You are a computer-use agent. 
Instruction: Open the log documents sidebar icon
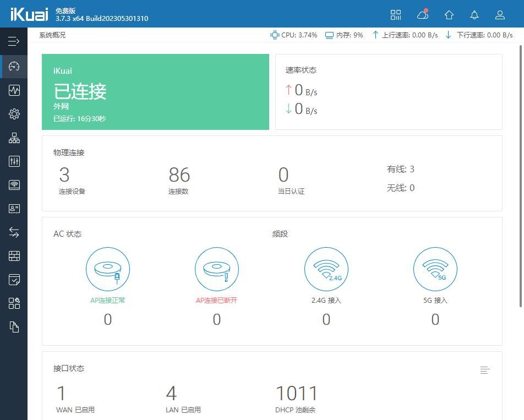[x=14, y=327]
